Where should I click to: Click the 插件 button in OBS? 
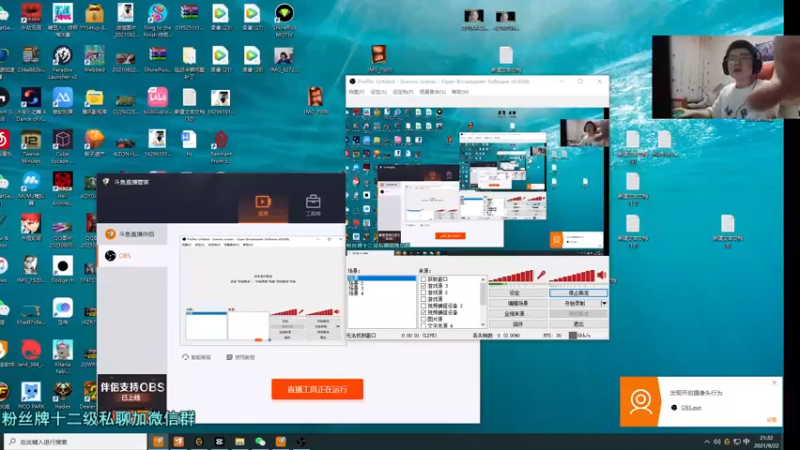518,324
